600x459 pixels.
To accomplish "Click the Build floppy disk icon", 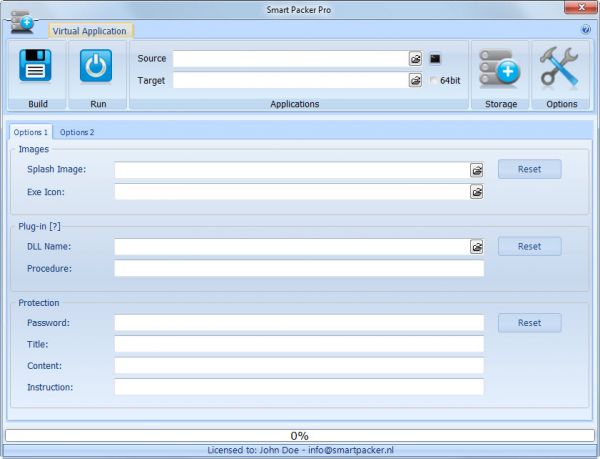I will coord(35,65).
